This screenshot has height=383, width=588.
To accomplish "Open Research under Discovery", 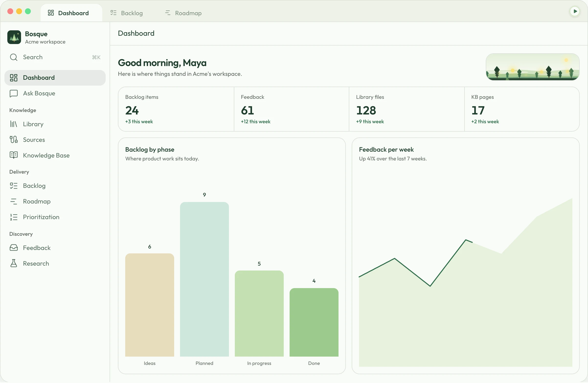I will [55, 264].
